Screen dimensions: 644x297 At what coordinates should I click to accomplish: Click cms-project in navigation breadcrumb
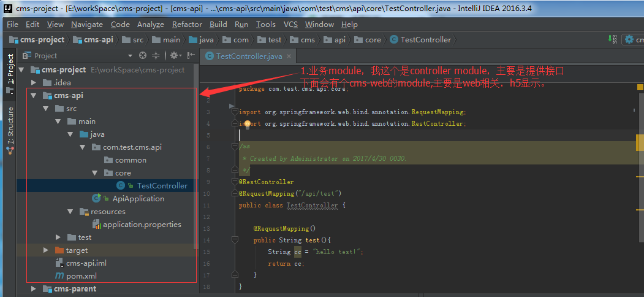pyautogui.click(x=38, y=39)
